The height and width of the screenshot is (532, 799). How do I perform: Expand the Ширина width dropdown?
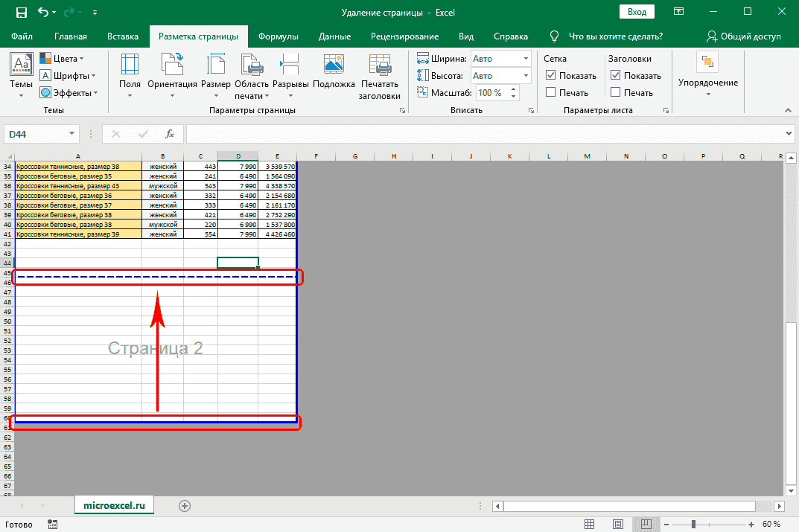pyautogui.click(x=526, y=59)
